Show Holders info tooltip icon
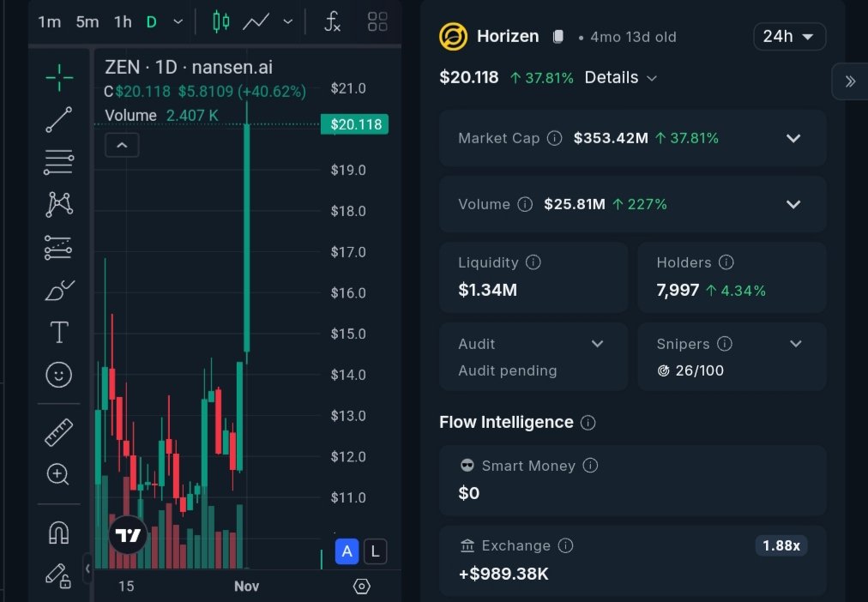This screenshot has width=868, height=602. pyautogui.click(x=726, y=262)
